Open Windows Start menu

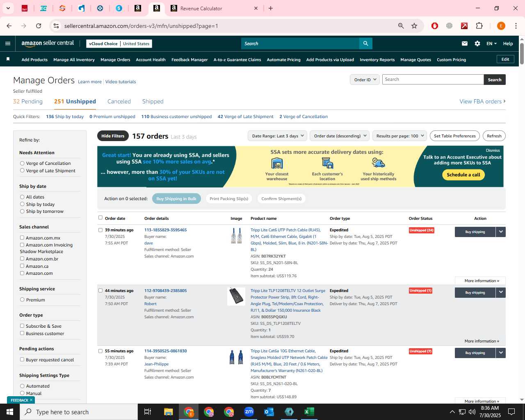tap(10, 412)
